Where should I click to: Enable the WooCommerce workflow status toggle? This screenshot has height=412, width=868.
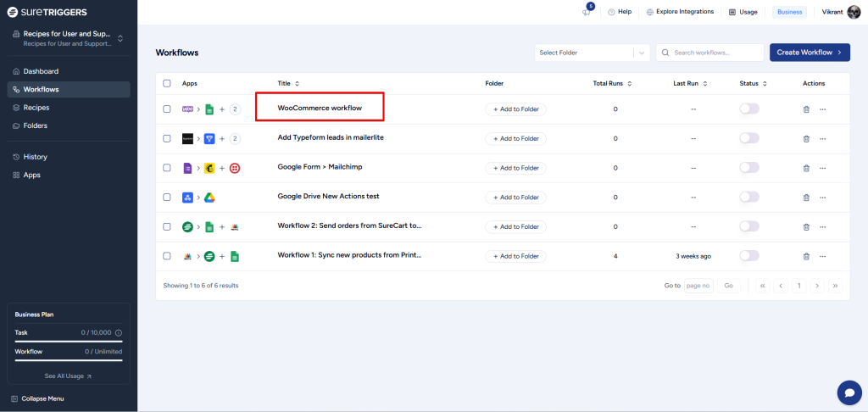tap(749, 109)
